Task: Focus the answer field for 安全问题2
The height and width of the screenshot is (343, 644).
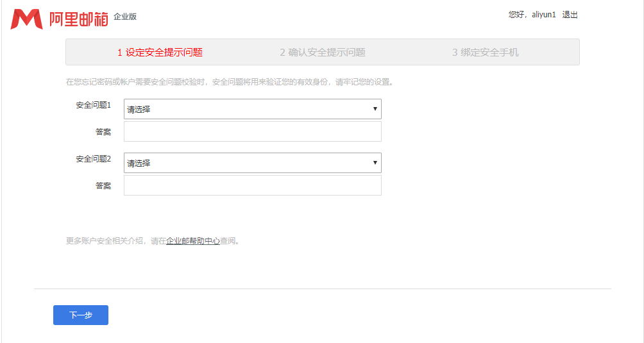Action: click(x=252, y=185)
